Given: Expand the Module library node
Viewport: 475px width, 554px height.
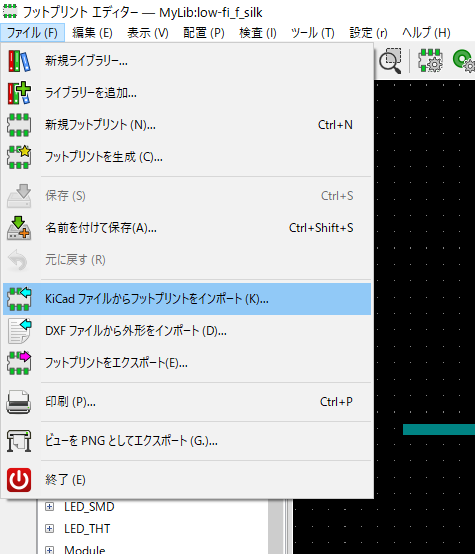Looking at the screenshot, I should point(49,550).
